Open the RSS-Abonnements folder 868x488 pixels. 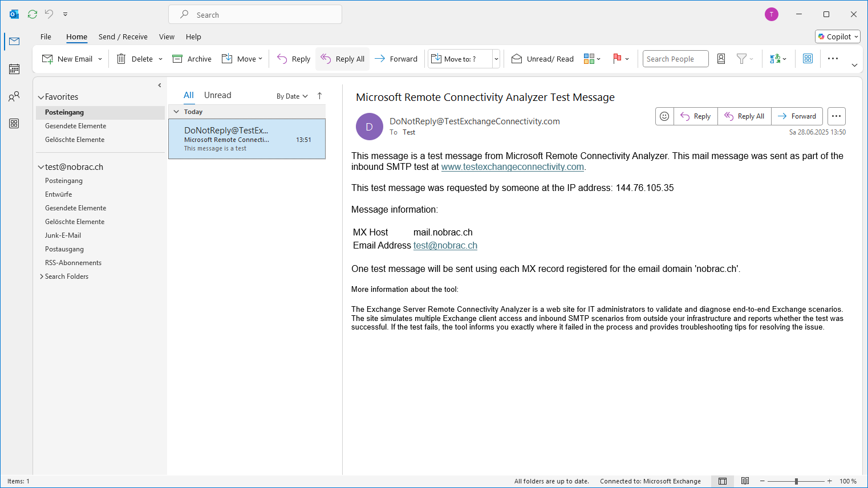pos(100,263)
